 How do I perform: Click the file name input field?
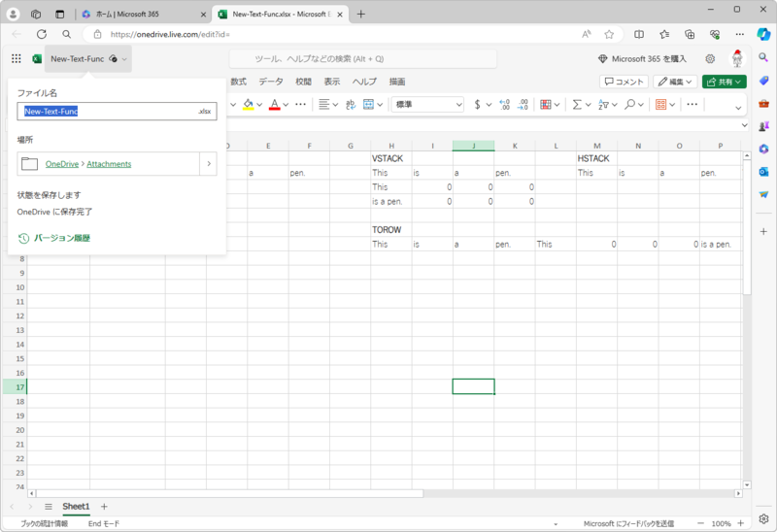(107, 112)
